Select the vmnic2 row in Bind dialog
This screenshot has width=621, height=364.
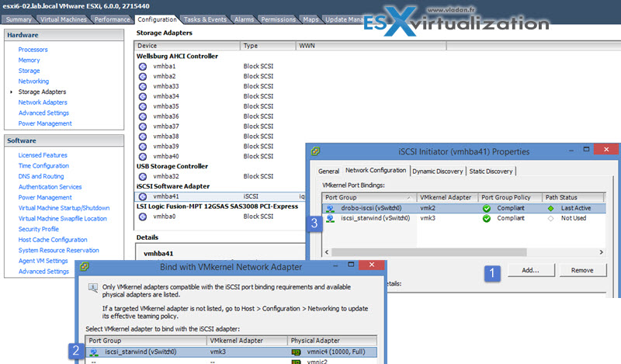click(231, 361)
